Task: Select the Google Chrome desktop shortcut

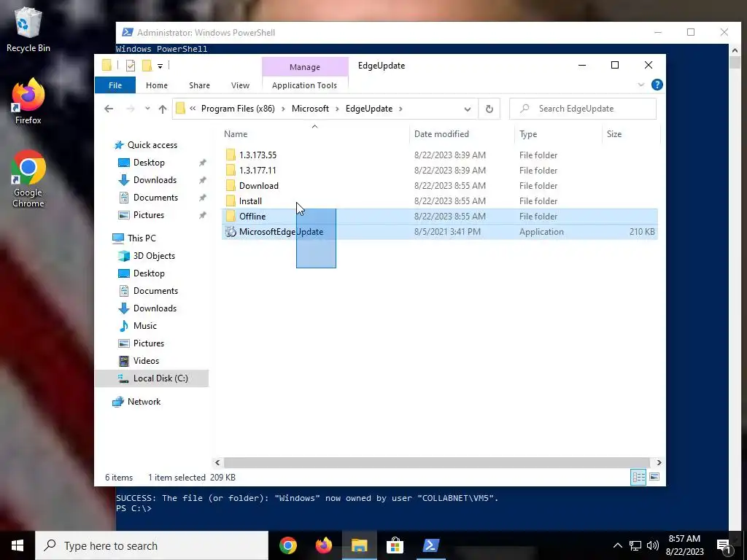Action: [28, 179]
